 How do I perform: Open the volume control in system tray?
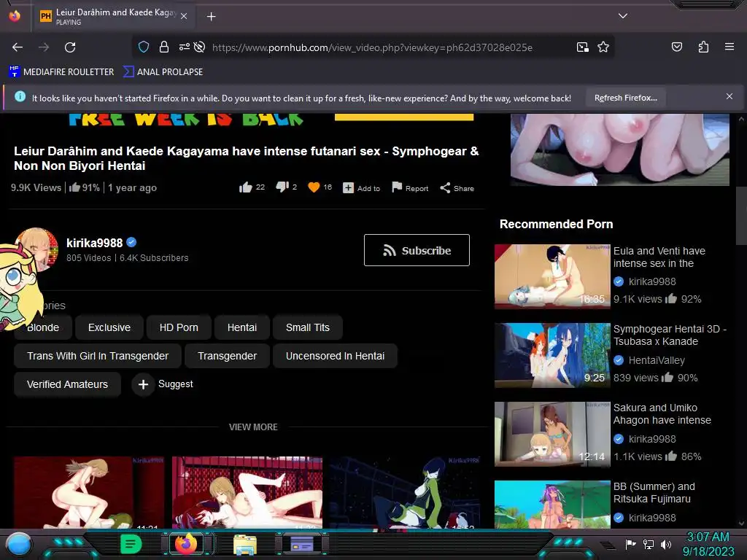(x=666, y=544)
